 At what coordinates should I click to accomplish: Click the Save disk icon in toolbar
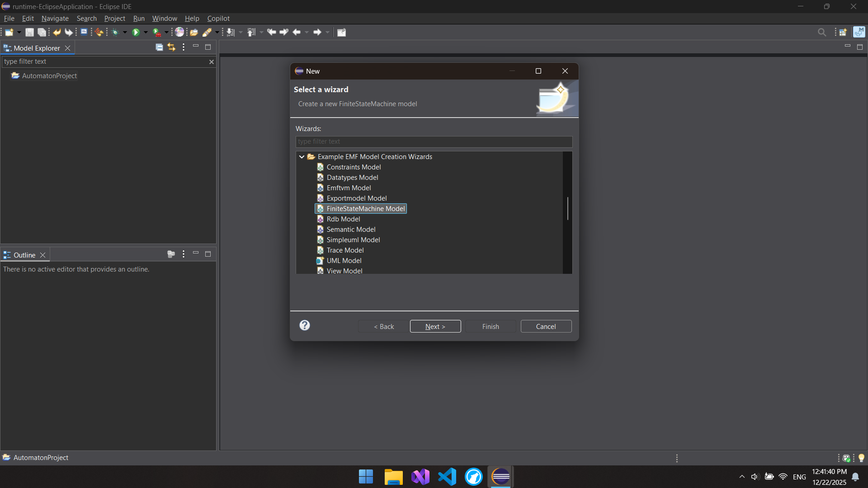click(x=29, y=32)
